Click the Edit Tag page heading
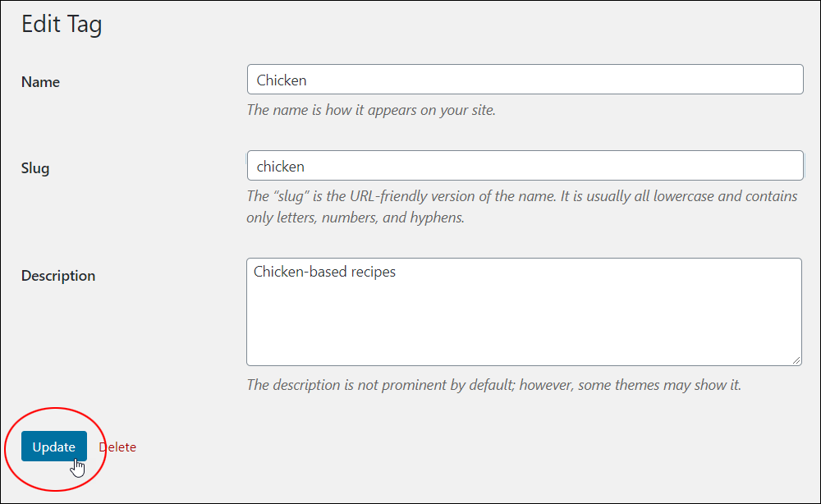 (62, 25)
